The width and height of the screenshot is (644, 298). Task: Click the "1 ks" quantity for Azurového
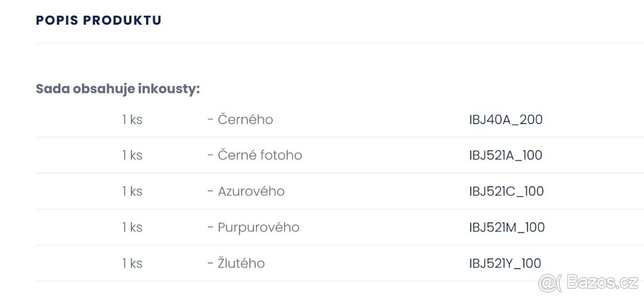pos(132,191)
